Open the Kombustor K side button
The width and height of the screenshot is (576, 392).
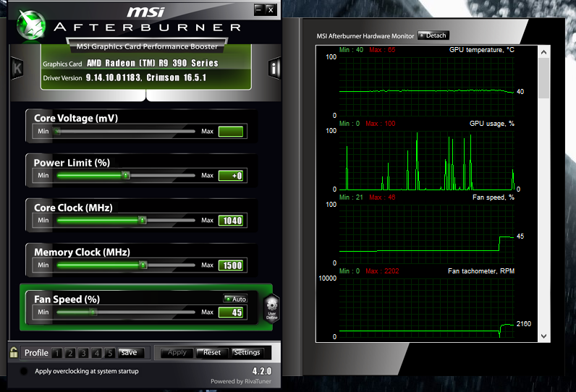[x=17, y=68]
